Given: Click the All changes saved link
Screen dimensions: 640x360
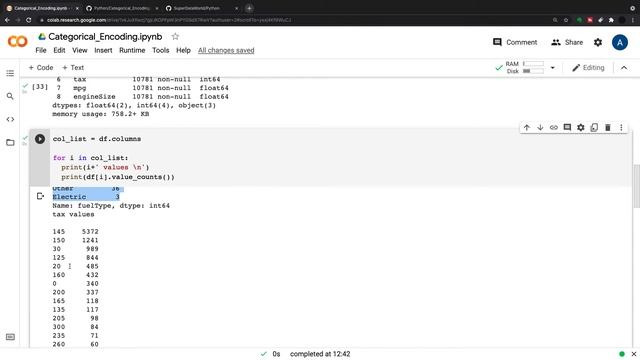Looking at the screenshot, I should point(226,50).
